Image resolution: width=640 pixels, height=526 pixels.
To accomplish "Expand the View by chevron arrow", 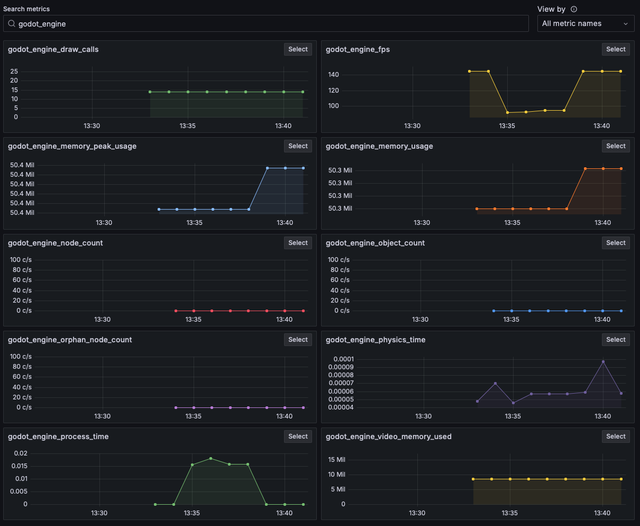I will tap(625, 24).
